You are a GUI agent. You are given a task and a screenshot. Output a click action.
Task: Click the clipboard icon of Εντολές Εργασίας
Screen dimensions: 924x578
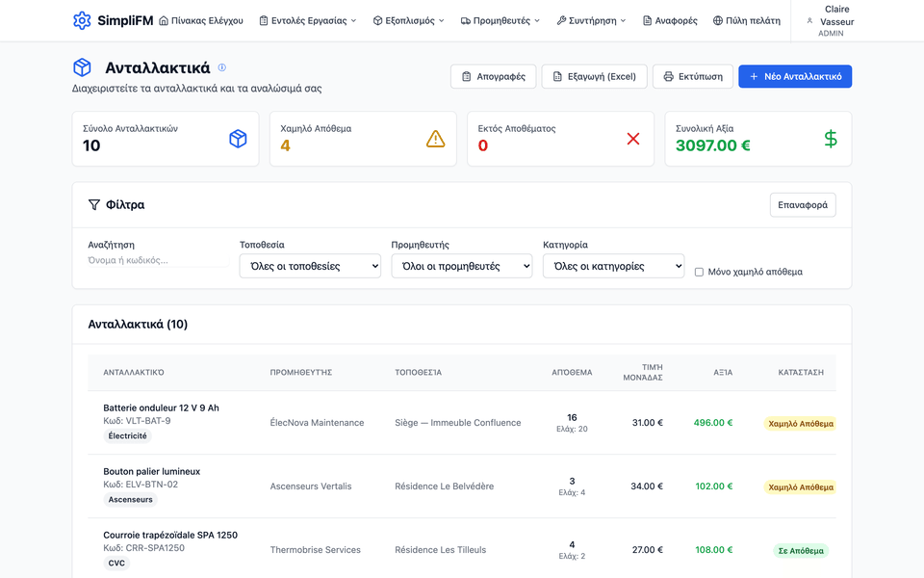tap(264, 20)
